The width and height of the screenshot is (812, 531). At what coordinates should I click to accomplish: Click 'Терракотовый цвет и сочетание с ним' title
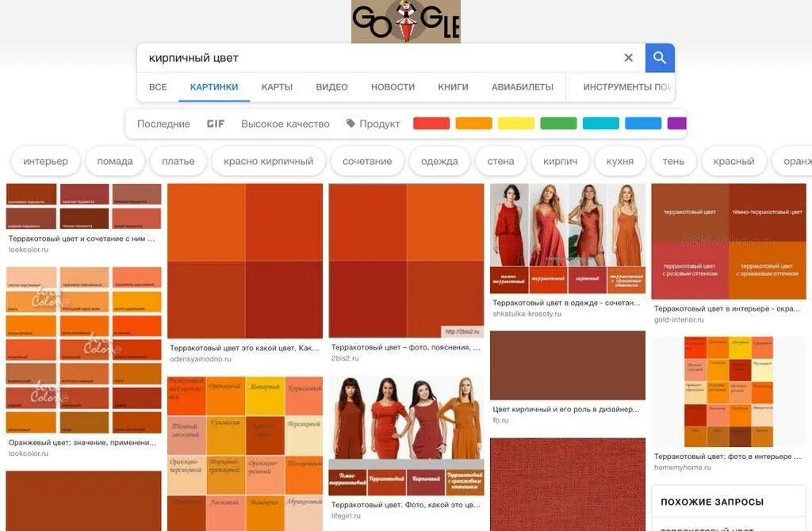(x=82, y=239)
